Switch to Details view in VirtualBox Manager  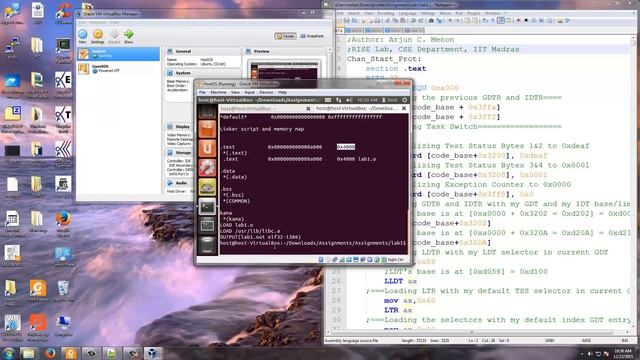click(285, 36)
